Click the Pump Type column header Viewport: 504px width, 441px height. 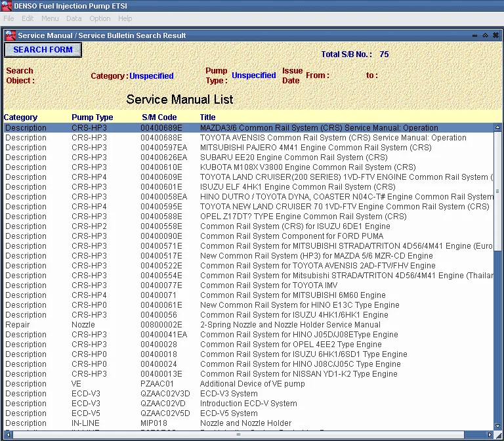pyautogui.click(x=92, y=117)
